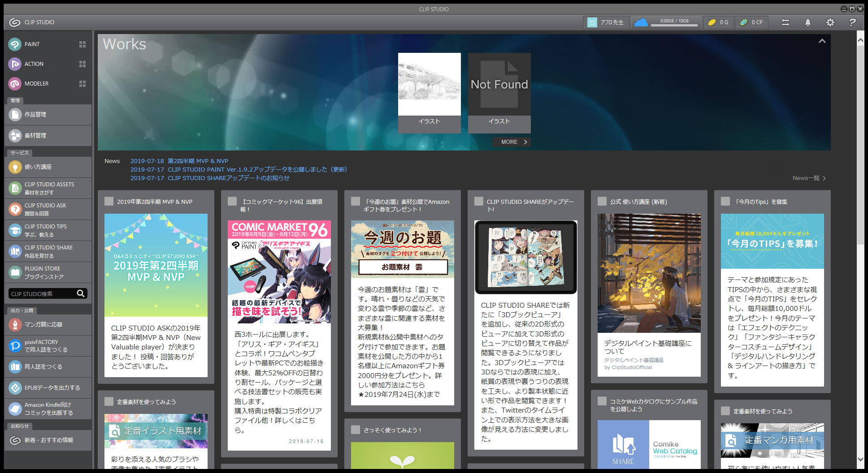This screenshot has width=868, height=473.
Task: Click the search magnifier icon
Action: [x=81, y=293]
